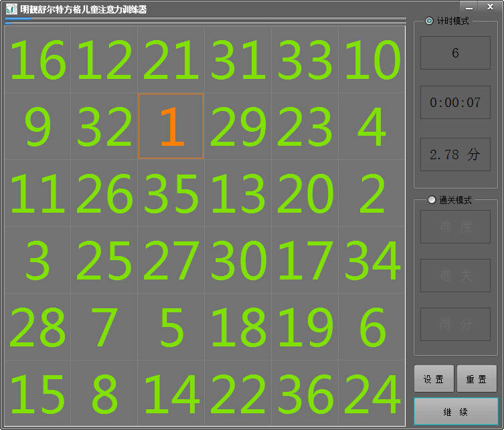Open settings with the 设置 button

click(x=434, y=379)
